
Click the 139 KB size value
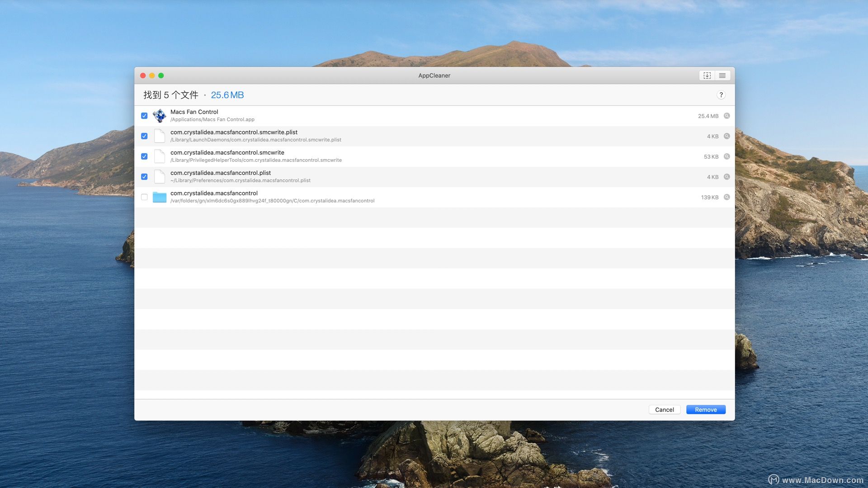pos(710,197)
